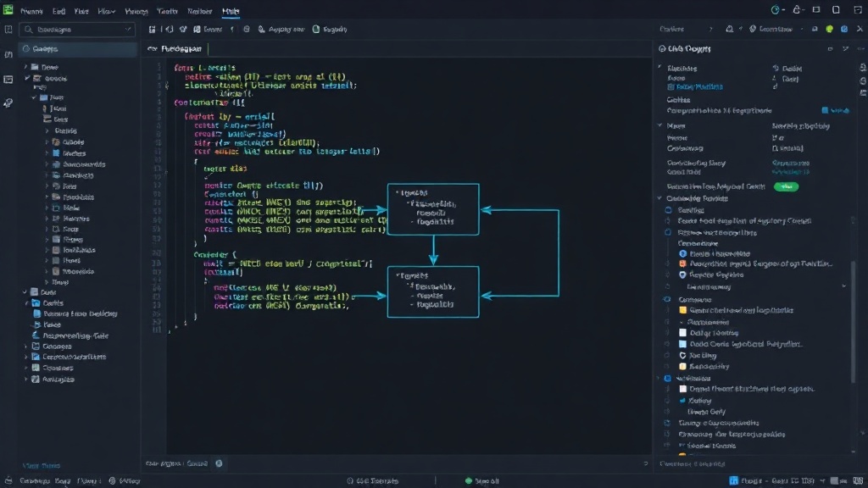Click the green app logo in the menu bar
The width and height of the screenshot is (868, 488).
[8, 8]
